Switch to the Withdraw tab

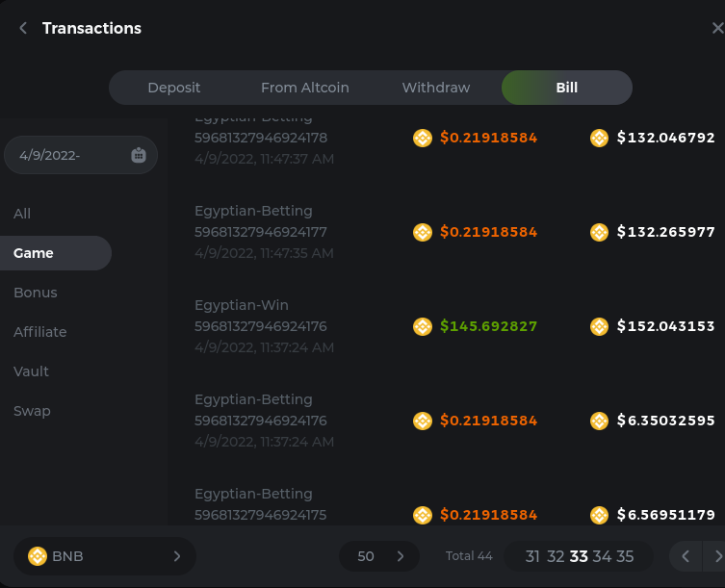436,88
